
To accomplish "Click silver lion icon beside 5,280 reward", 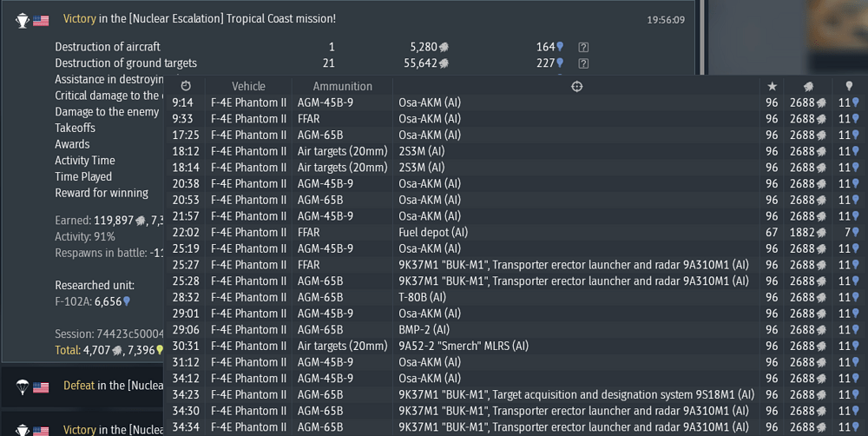I will click(x=444, y=47).
